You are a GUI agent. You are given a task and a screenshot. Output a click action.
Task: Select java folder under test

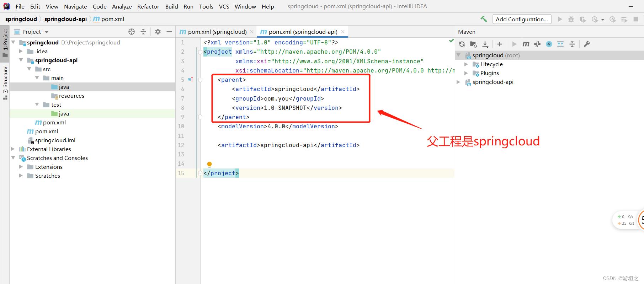(x=64, y=113)
